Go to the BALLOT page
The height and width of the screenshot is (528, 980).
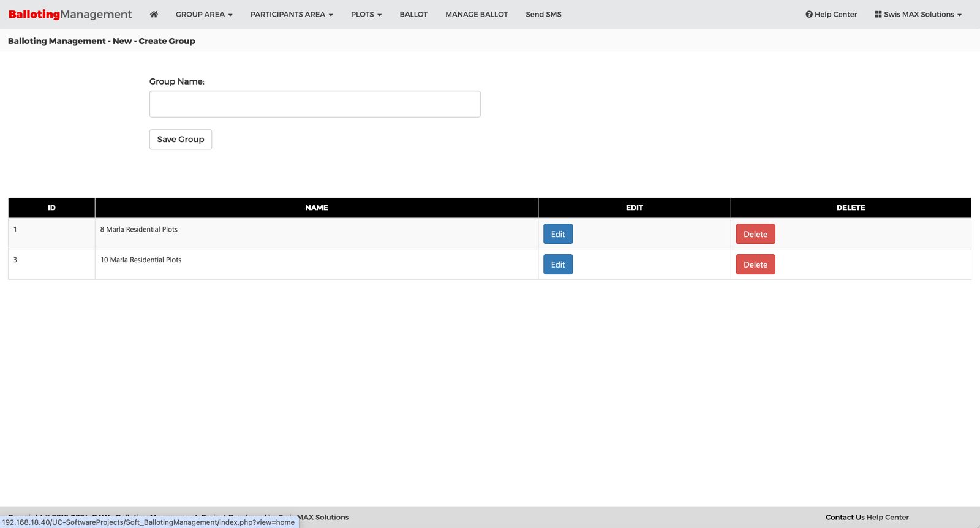[413, 14]
